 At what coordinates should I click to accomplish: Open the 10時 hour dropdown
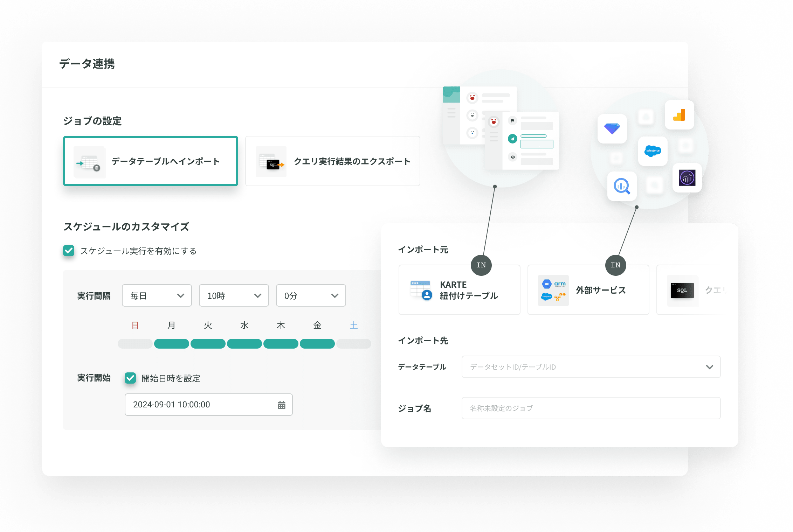(x=234, y=296)
